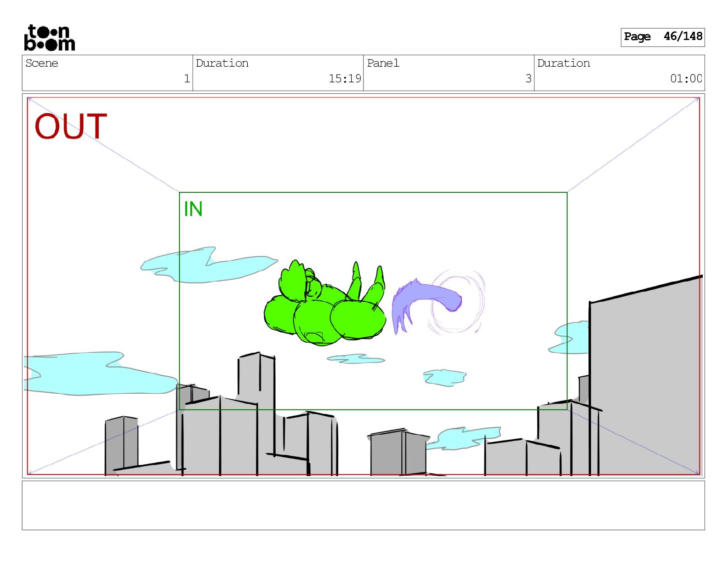Image resolution: width=728 pixels, height=563 pixels.
Task: Click the Duration label beside the Panel cell
Action: coord(563,63)
